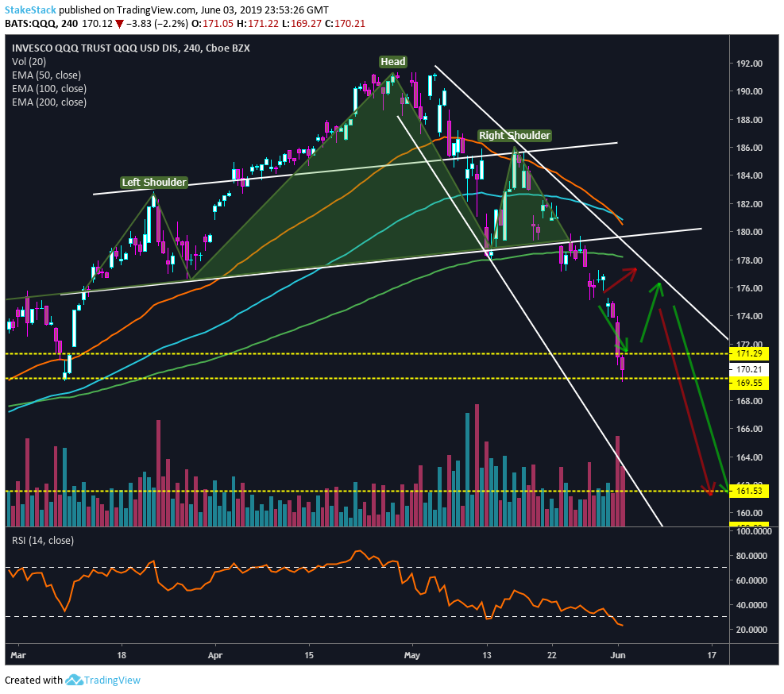Click the EMA (200, close) legend
Viewport: 784px width, 694px height.
pos(49,102)
